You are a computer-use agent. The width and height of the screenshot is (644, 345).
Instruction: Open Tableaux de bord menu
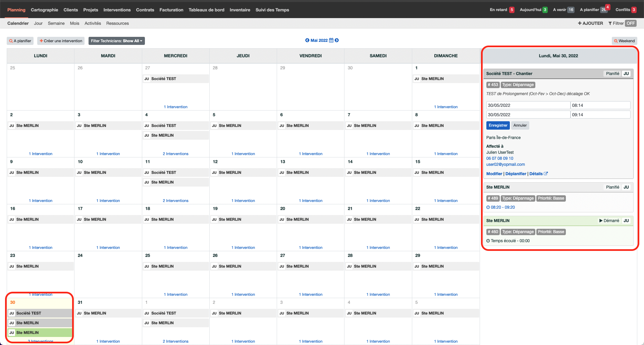[x=206, y=10]
